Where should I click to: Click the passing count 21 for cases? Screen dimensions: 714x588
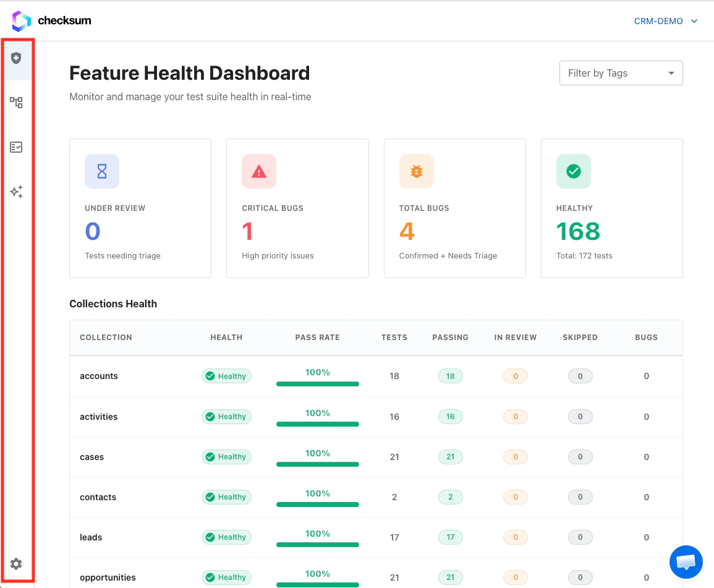451,457
